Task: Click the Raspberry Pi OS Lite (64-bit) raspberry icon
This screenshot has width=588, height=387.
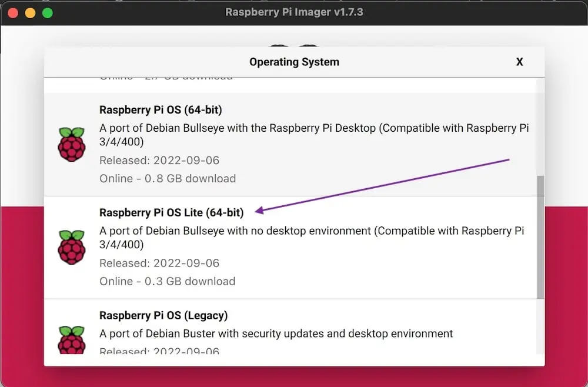Action: (72, 247)
